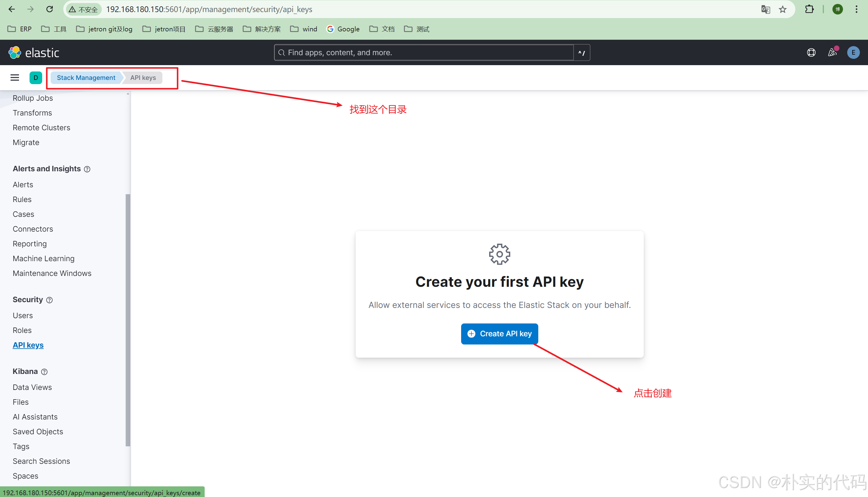Screen dimensions: 868x497
Task: Click the Kibana section help icon
Action: pos(44,372)
